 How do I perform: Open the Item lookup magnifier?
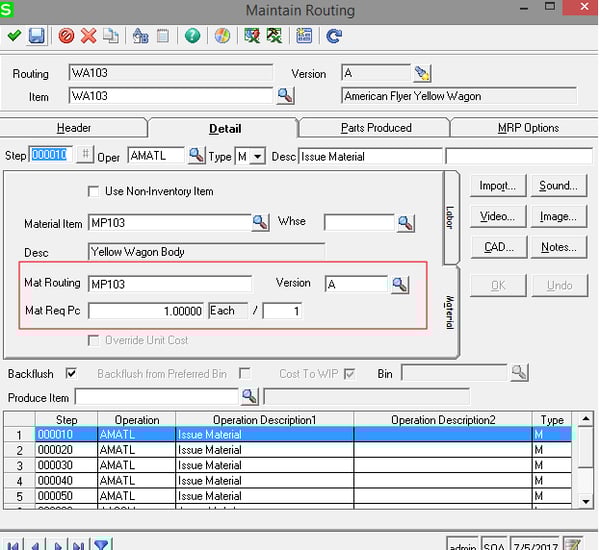pyautogui.click(x=285, y=96)
